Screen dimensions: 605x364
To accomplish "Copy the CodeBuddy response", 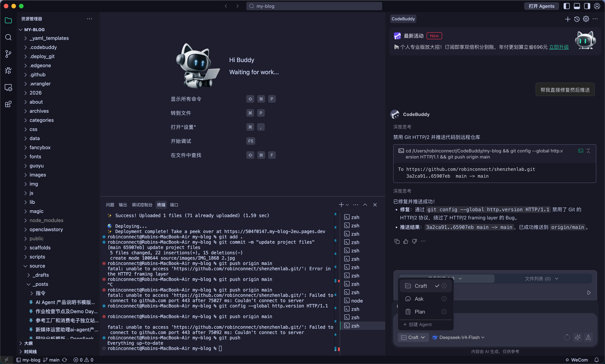I will (397, 241).
